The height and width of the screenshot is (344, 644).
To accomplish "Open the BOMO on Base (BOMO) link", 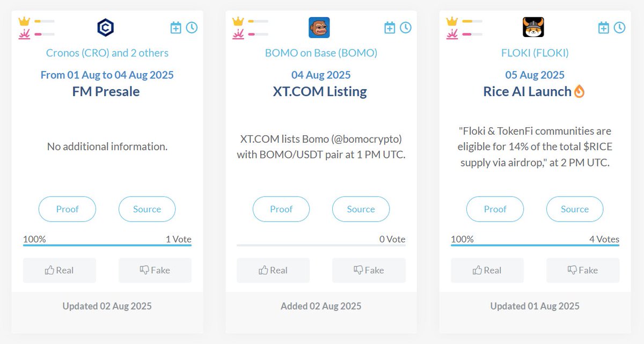I will coord(321,53).
